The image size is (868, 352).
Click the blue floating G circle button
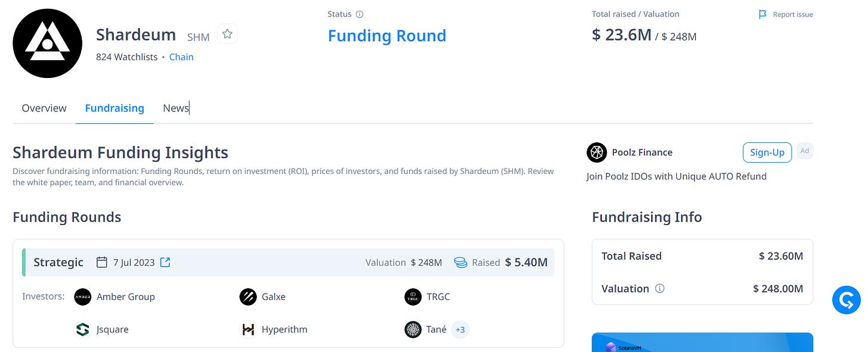click(847, 300)
